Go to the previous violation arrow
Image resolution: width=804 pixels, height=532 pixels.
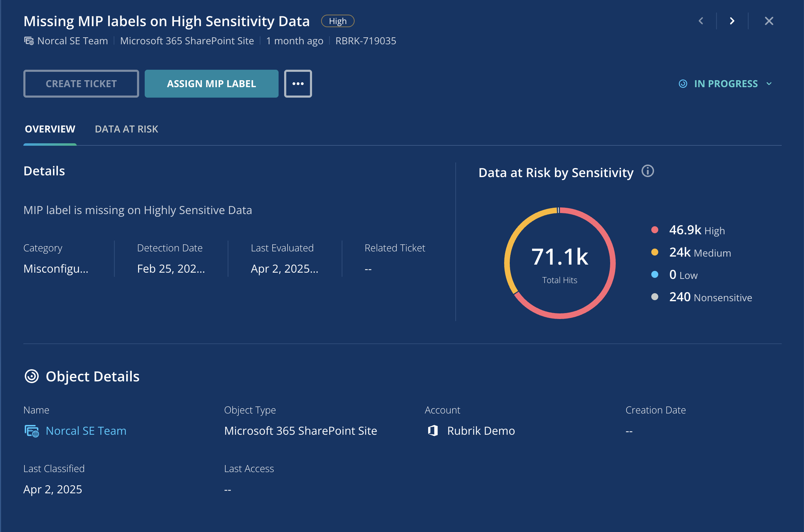click(701, 21)
